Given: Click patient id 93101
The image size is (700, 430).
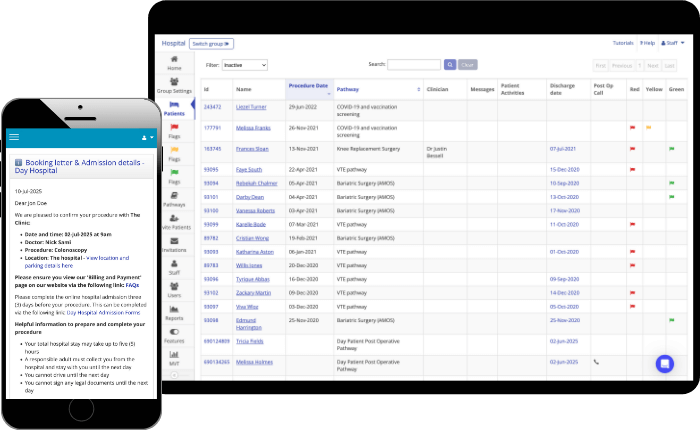Looking at the screenshot, I should pyautogui.click(x=211, y=197).
